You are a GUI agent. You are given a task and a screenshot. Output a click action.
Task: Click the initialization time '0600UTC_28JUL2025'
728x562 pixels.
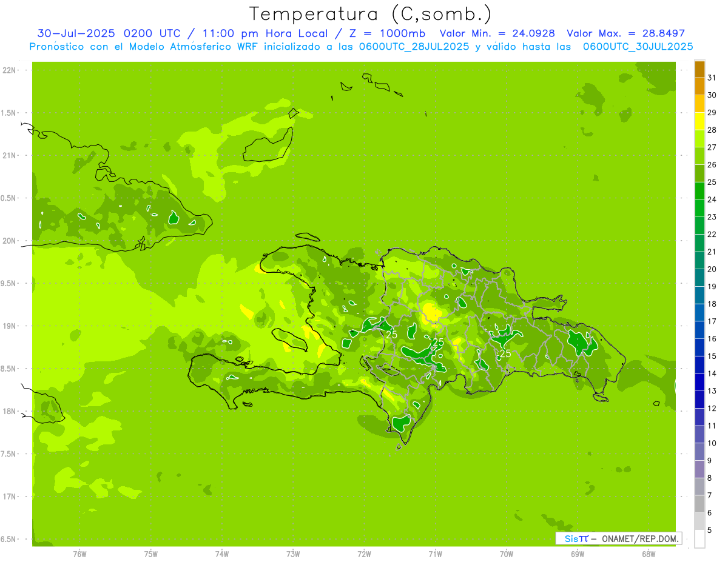point(414,47)
